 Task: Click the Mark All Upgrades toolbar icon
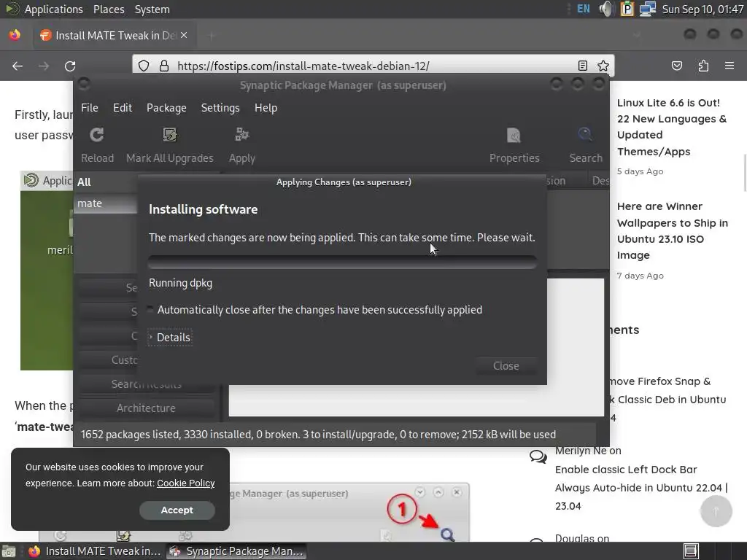[169, 135]
